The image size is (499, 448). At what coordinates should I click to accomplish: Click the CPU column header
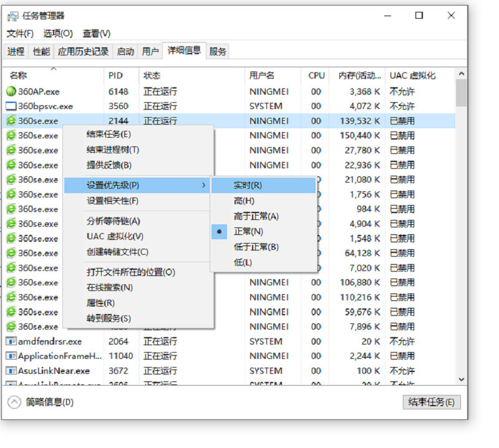click(316, 75)
